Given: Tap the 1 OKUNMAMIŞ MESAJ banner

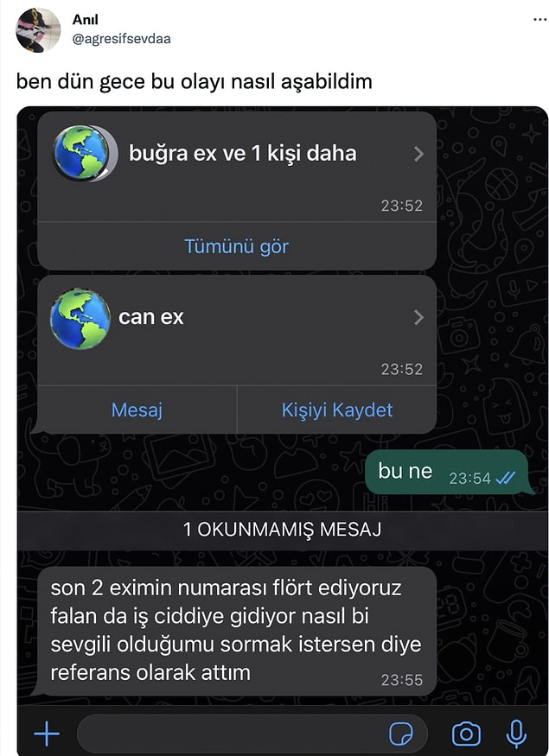Looking at the screenshot, I should [282, 530].
